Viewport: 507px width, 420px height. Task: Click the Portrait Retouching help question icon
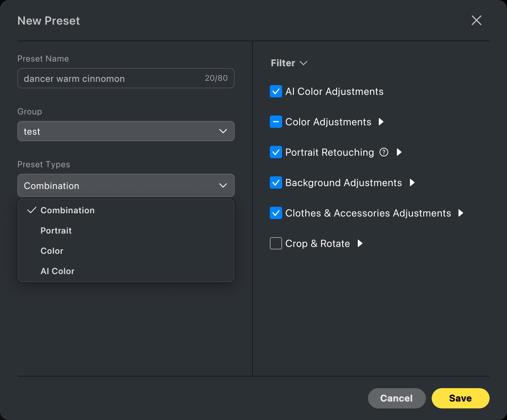pos(384,152)
